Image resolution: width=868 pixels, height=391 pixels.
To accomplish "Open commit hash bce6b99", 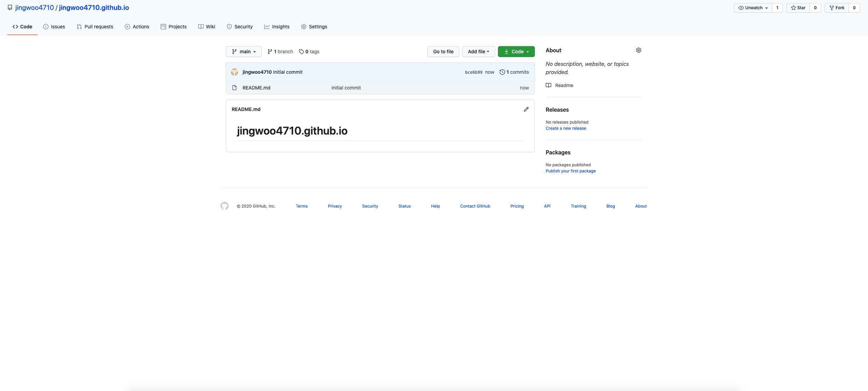I will point(474,72).
